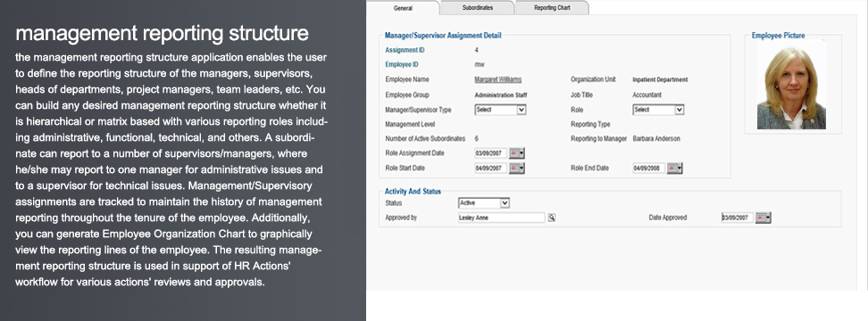868x321 pixels.
Task: Click the employee picture thumbnail
Action: coord(791,86)
